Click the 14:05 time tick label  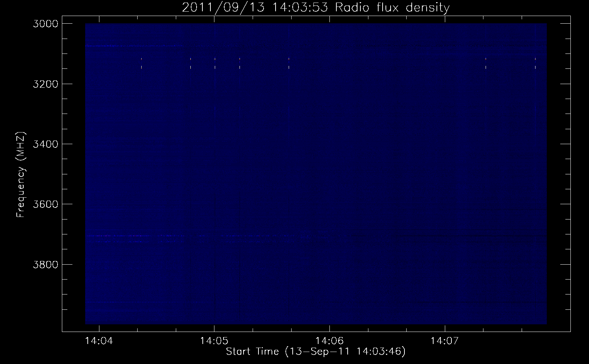click(x=214, y=341)
